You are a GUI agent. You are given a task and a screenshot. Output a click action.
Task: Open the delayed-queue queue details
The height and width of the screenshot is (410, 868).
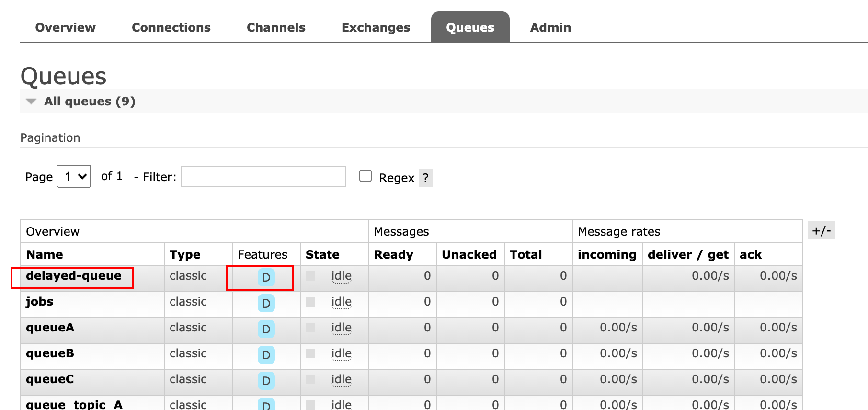point(74,276)
